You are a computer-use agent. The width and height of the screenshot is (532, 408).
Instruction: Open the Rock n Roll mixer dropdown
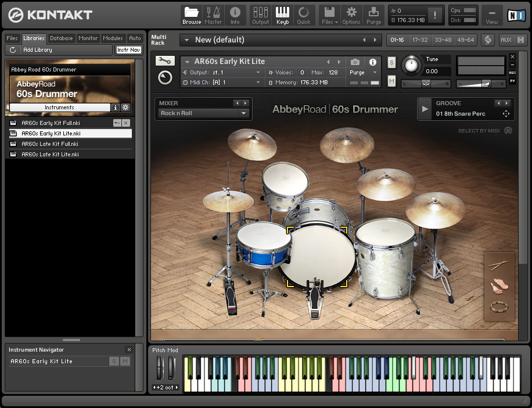(204, 113)
